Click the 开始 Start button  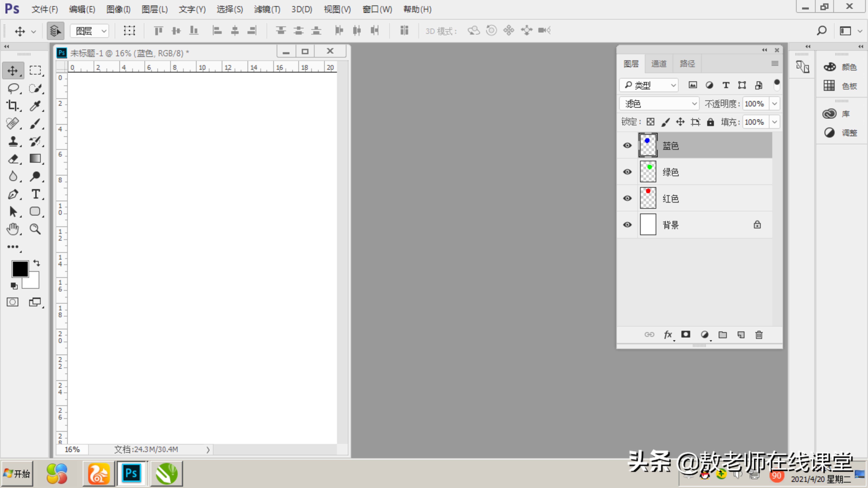click(x=17, y=474)
